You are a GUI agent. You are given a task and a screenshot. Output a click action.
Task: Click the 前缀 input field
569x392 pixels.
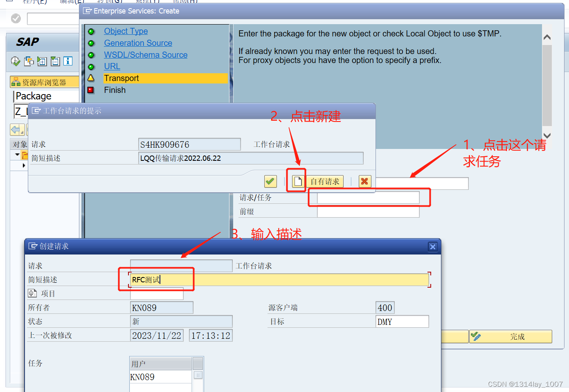(x=368, y=212)
